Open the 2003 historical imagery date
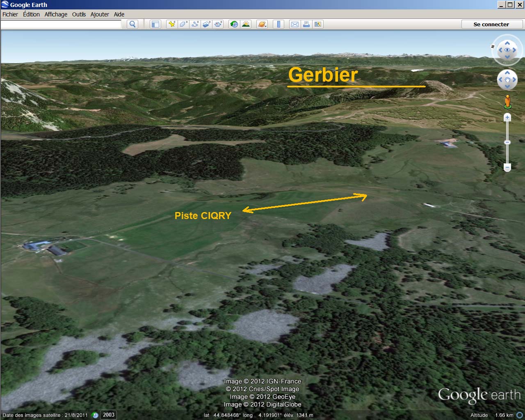The image size is (525, 420). (109, 415)
